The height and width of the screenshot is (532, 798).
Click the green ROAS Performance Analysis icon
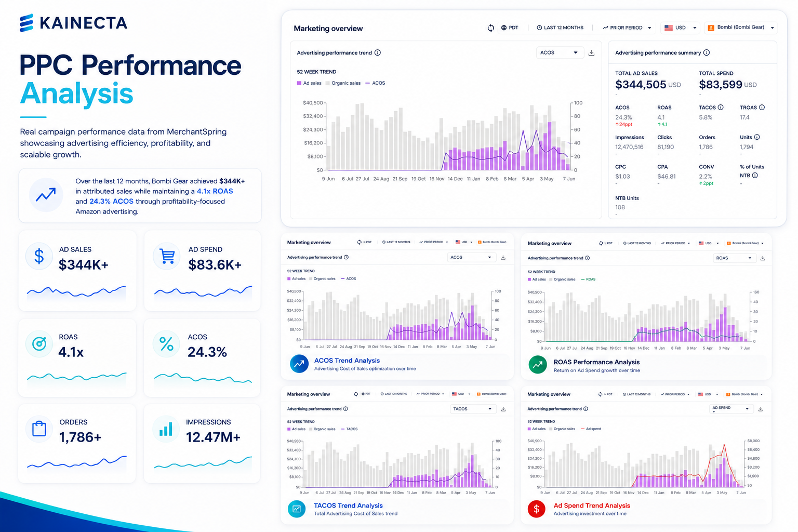click(x=538, y=365)
